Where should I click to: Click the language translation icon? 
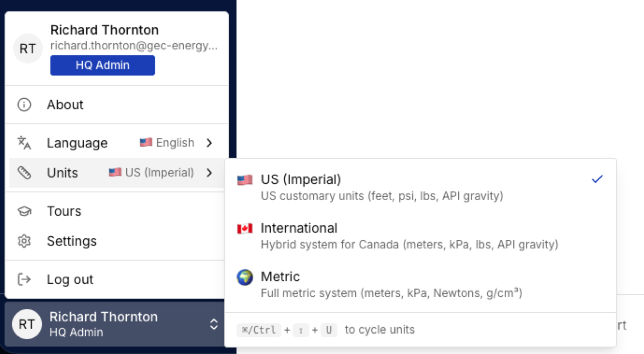(x=24, y=143)
